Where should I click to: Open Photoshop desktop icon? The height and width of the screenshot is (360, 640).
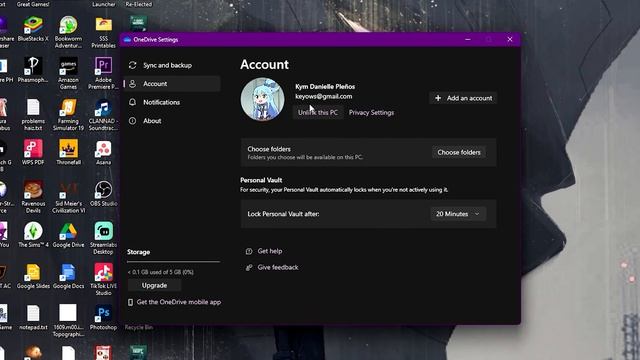tap(104, 317)
